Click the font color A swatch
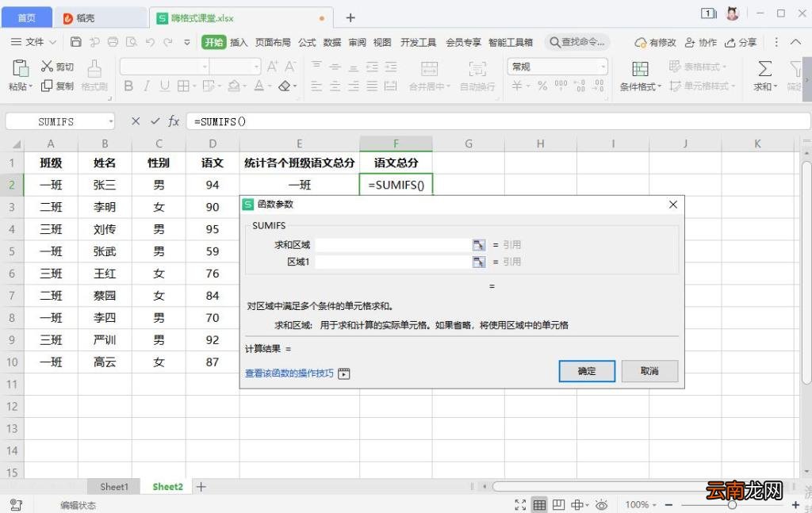This screenshot has height=513, width=812. tap(259, 86)
